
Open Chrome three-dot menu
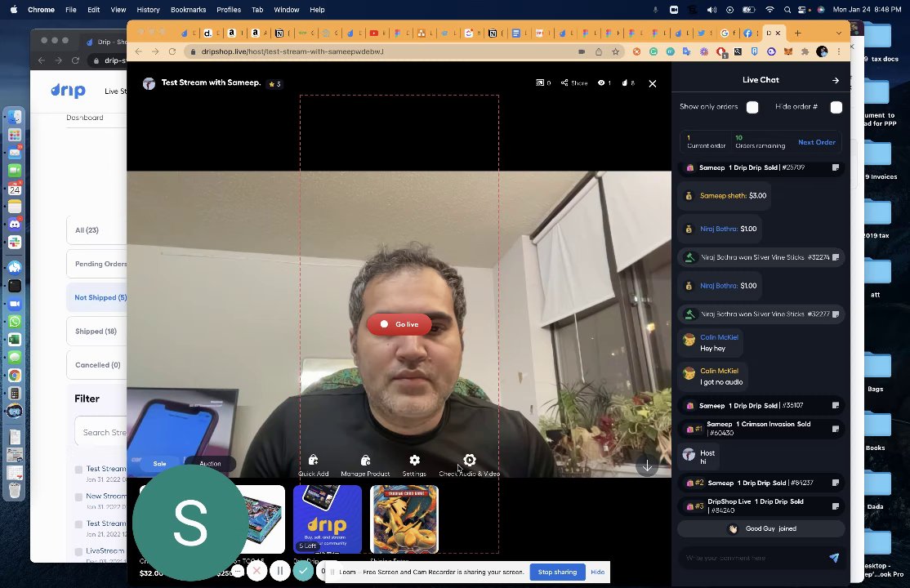click(x=839, y=51)
